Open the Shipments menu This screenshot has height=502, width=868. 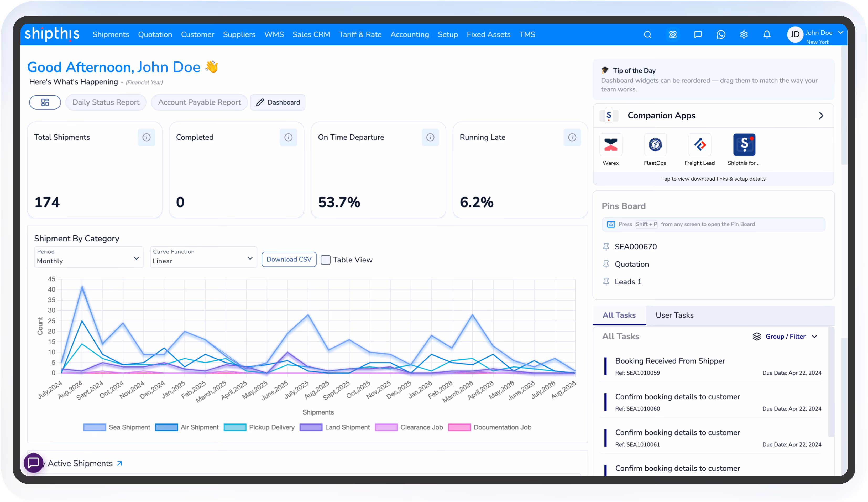[111, 34]
